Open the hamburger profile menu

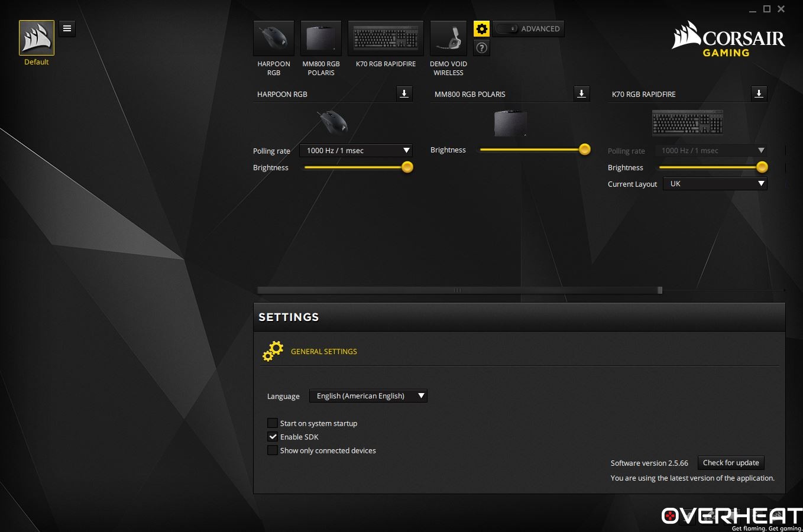coord(67,28)
